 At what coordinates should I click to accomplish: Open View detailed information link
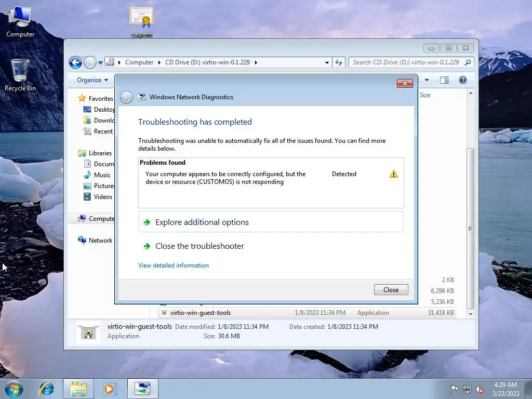[174, 265]
